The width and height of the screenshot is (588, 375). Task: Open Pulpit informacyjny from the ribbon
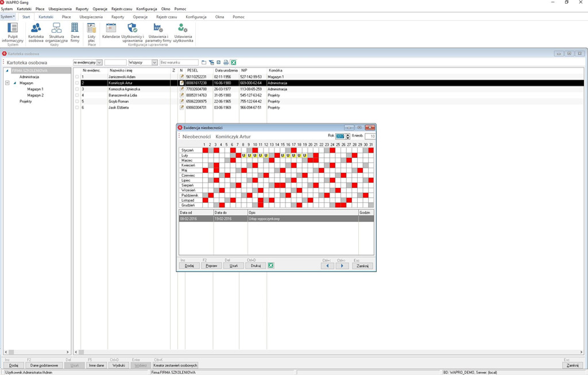(x=13, y=32)
